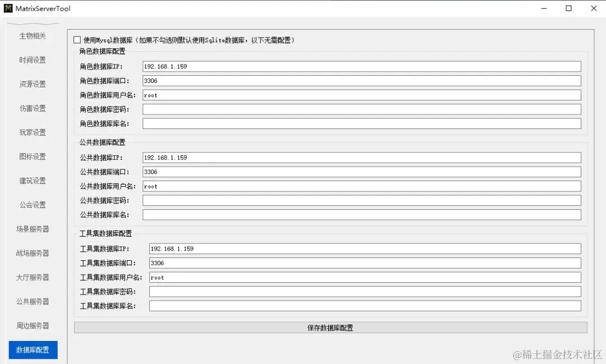Focus the 工具集数据库用户名 field
The width and height of the screenshot is (606, 364).
click(365, 278)
